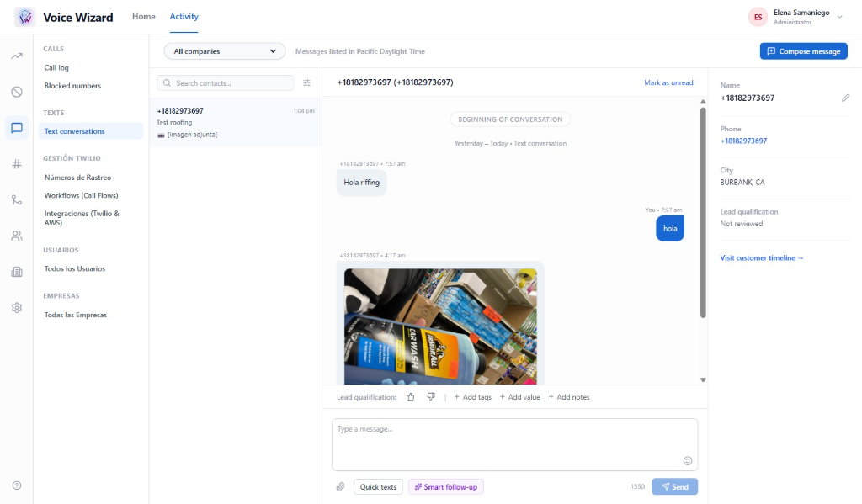
Task: Open Call log in the sidebar
Action: (x=56, y=67)
